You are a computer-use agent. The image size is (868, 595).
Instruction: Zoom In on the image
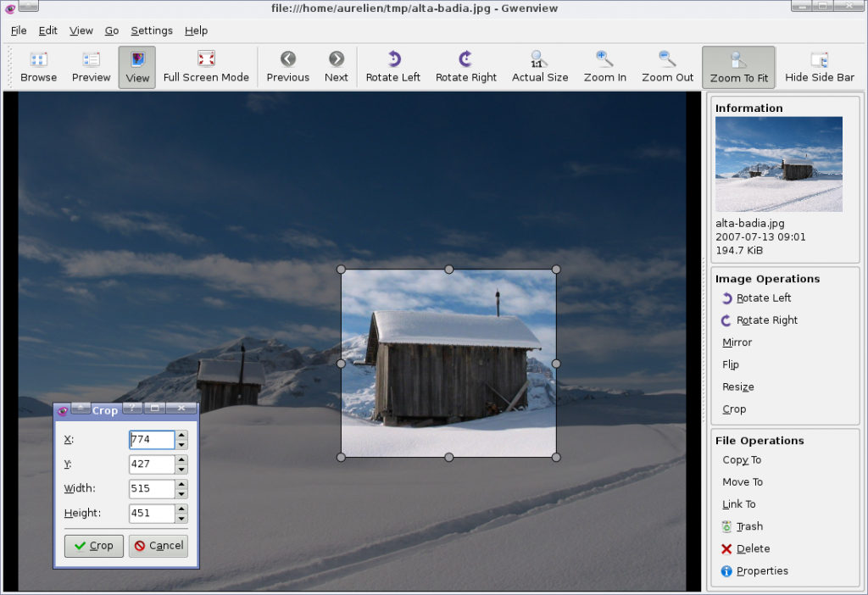coord(604,67)
